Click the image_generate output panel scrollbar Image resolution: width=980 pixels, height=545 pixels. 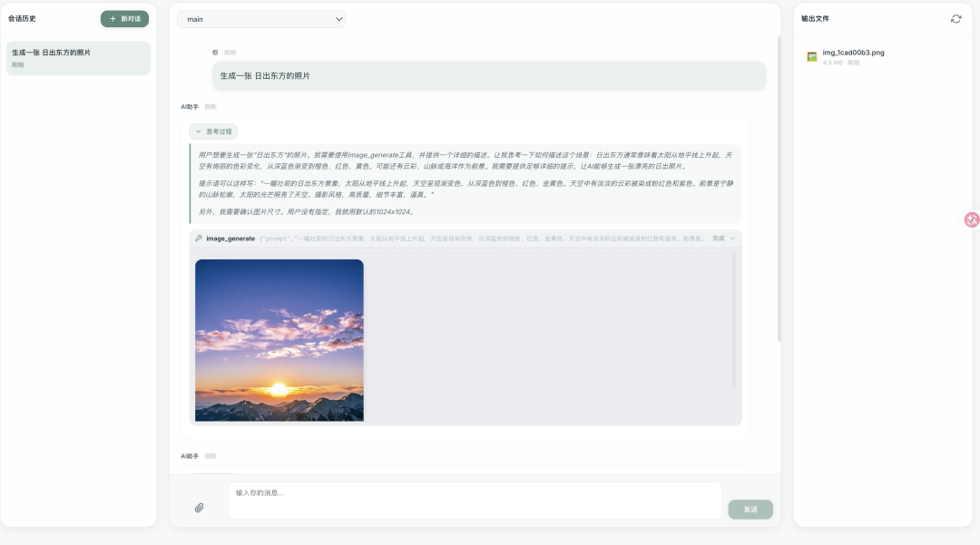pyautogui.click(x=734, y=317)
